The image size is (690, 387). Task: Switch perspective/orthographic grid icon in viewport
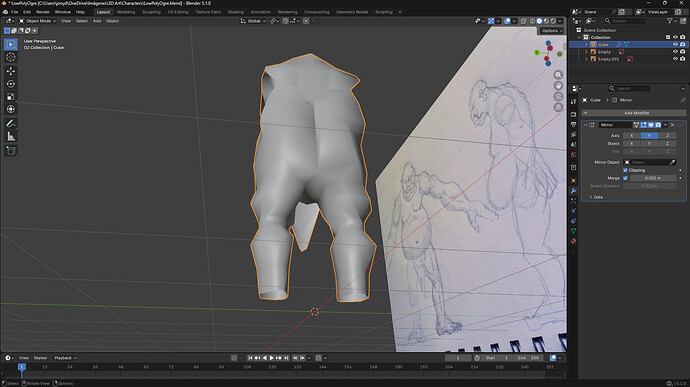[558, 107]
